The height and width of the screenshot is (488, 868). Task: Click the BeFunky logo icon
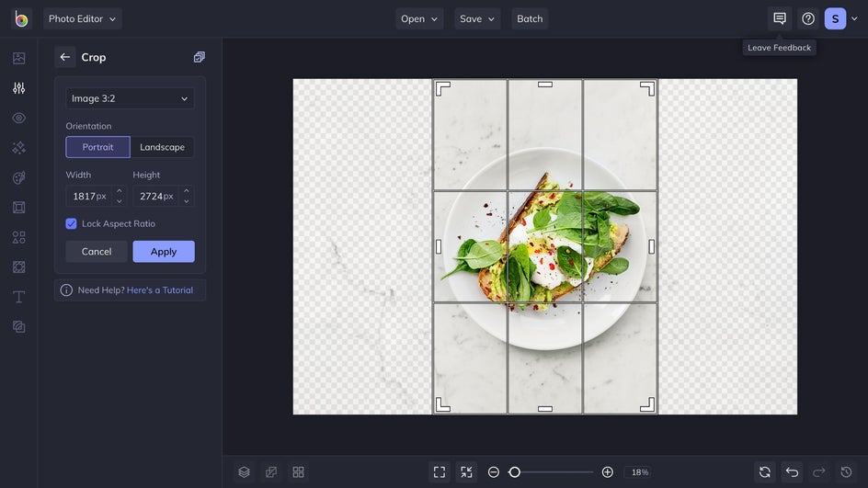point(21,18)
